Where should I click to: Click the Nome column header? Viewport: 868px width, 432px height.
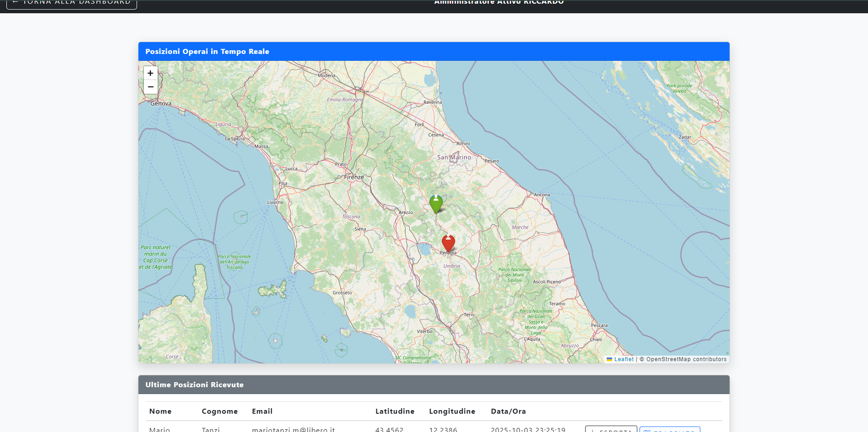pyautogui.click(x=160, y=411)
